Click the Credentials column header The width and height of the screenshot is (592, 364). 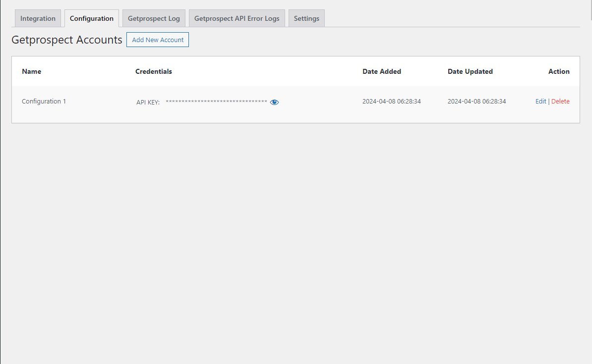point(154,71)
